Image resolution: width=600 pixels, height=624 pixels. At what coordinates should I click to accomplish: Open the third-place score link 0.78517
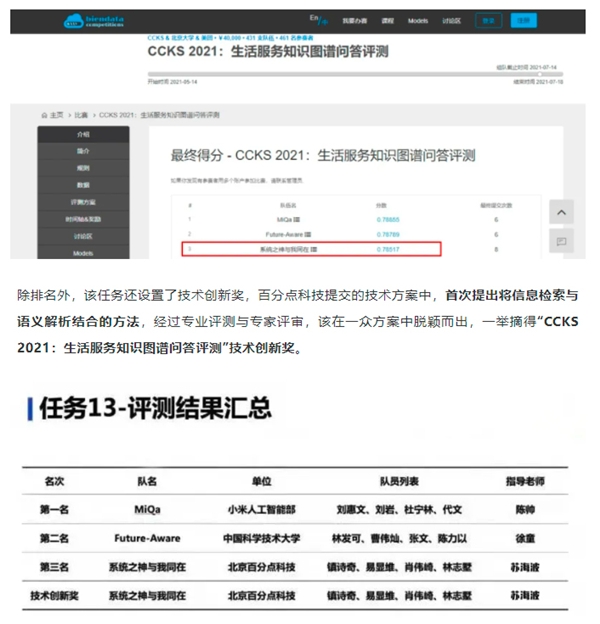tap(388, 250)
